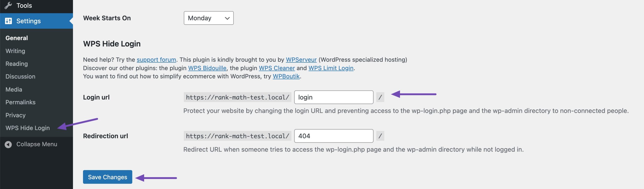Open the Week Starts On dropdown
The width and height of the screenshot is (644, 189).
(209, 18)
